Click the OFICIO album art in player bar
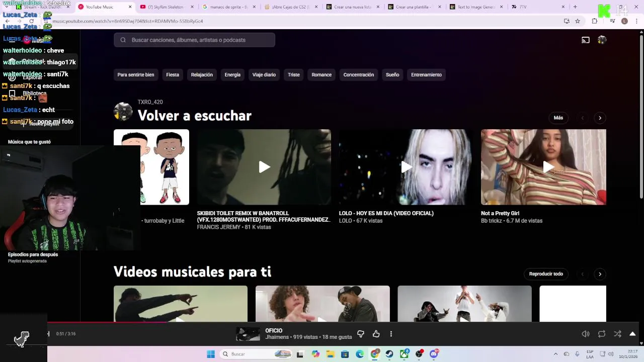The height and width of the screenshot is (362, 644). pos(248,334)
